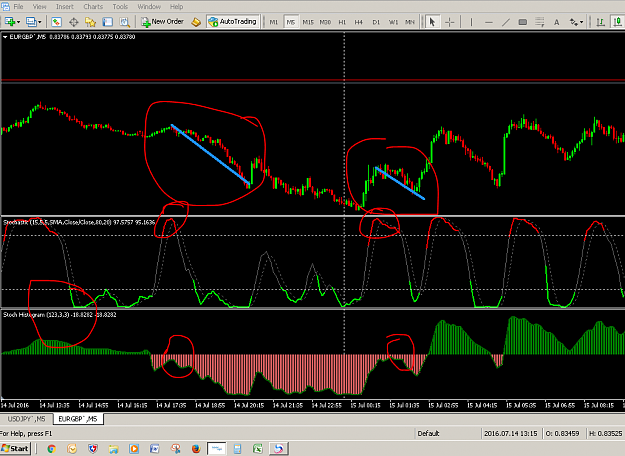This screenshot has width=625, height=456.
Task: Click the New Chart icon
Action: 10,22
